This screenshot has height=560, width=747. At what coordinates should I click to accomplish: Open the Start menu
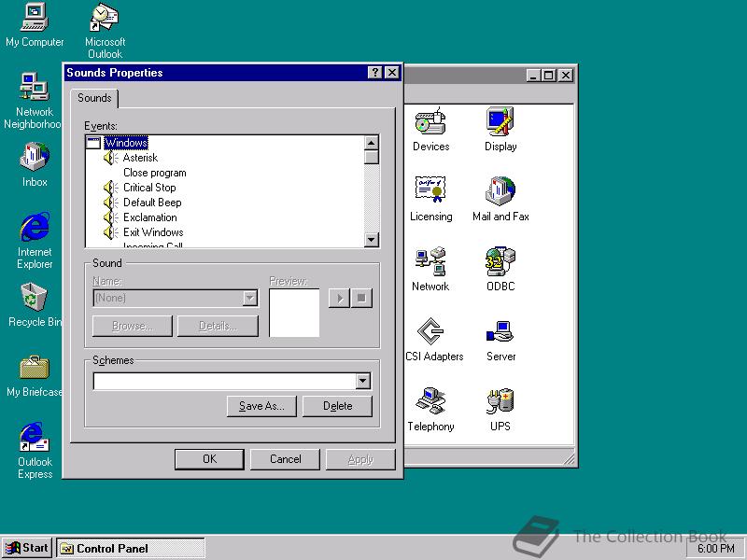(27, 548)
